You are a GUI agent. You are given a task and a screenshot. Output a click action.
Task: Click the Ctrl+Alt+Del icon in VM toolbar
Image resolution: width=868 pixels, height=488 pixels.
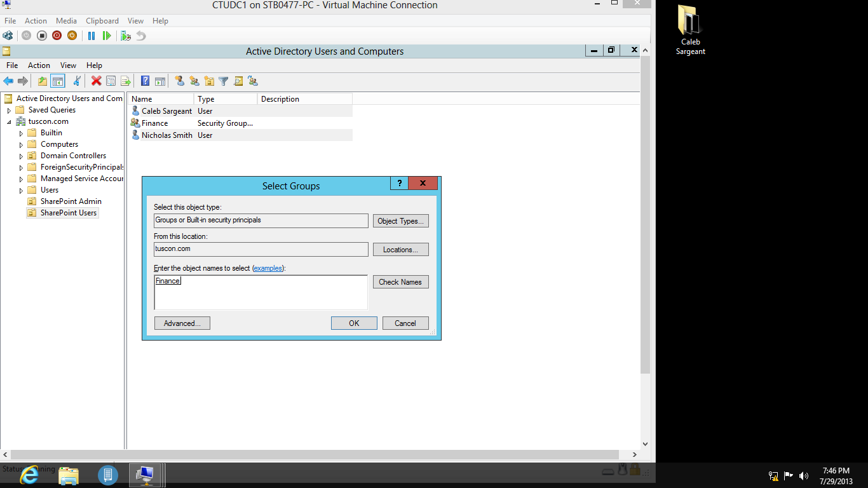(8, 36)
